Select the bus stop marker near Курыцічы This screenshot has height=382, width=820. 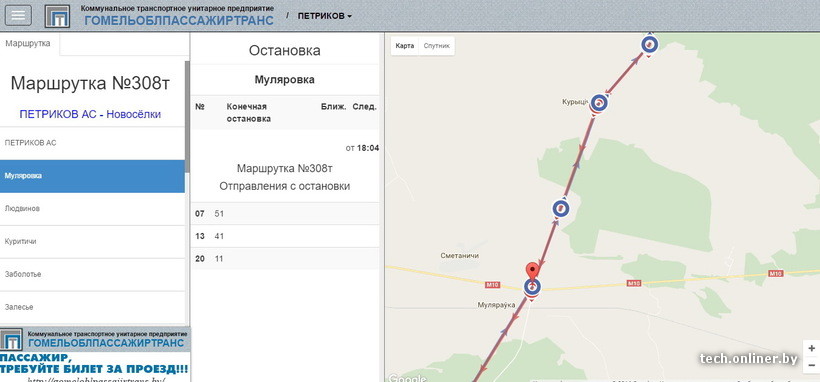(599, 103)
